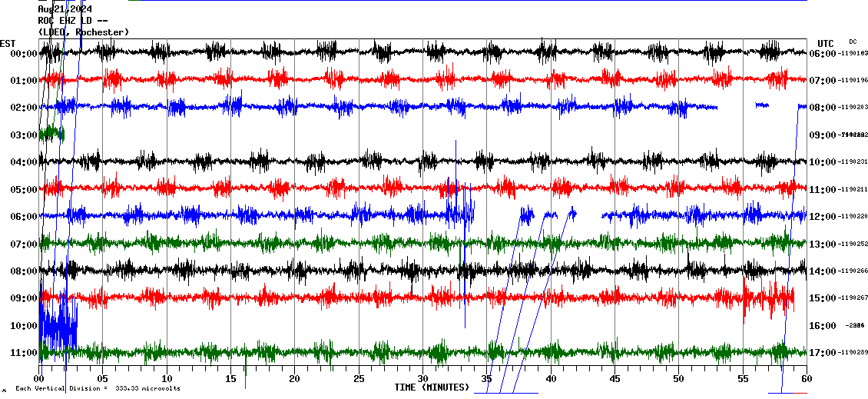Click the 03:00 EST row label

(x=24, y=135)
